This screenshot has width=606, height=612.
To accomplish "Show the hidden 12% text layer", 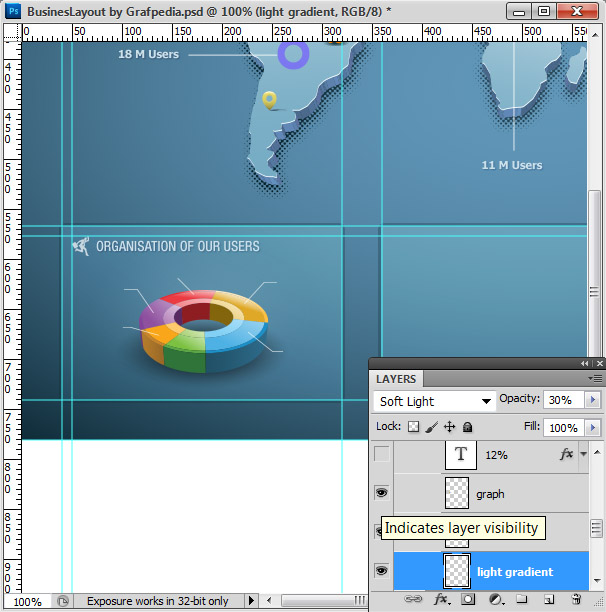I will tap(382, 454).
